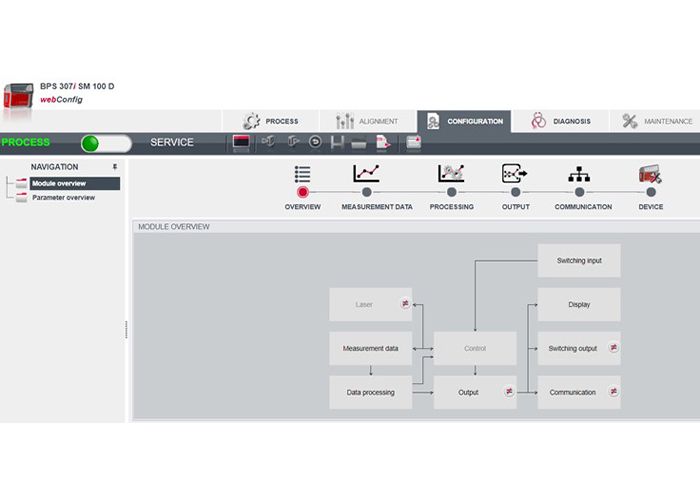Click the PDF export toolbar icon
Image resolution: width=700 pixels, height=500 pixels.
point(383,143)
